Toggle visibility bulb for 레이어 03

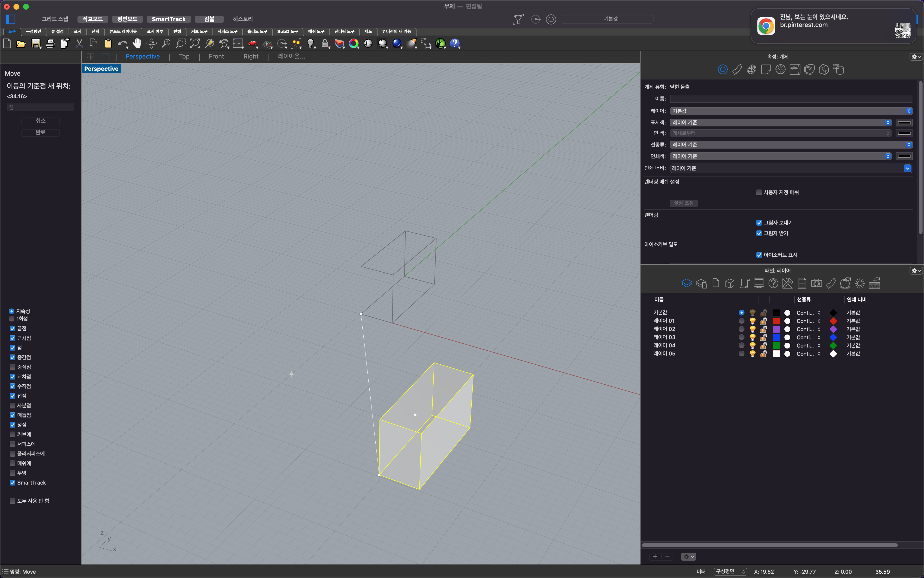pos(753,337)
